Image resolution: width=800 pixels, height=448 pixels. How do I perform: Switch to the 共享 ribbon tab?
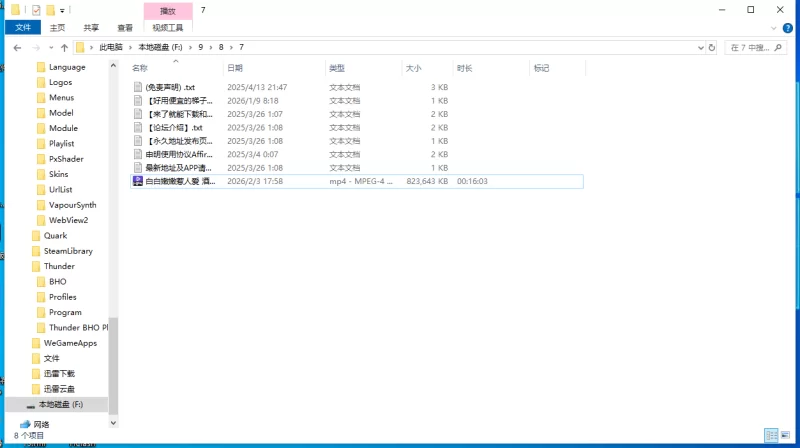91,28
